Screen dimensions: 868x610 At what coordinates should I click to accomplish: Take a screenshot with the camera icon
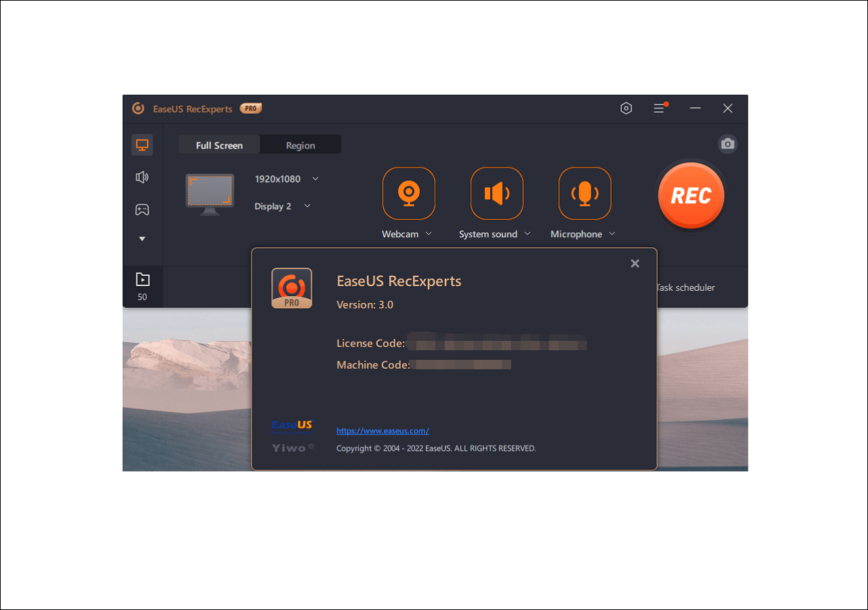(728, 144)
